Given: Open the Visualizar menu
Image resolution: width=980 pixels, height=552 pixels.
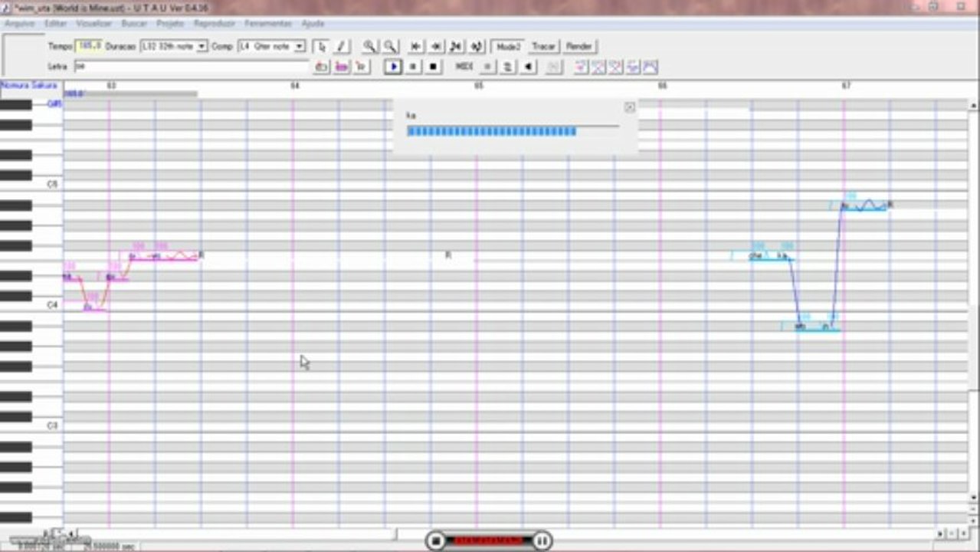Looking at the screenshot, I should coord(93,24).
